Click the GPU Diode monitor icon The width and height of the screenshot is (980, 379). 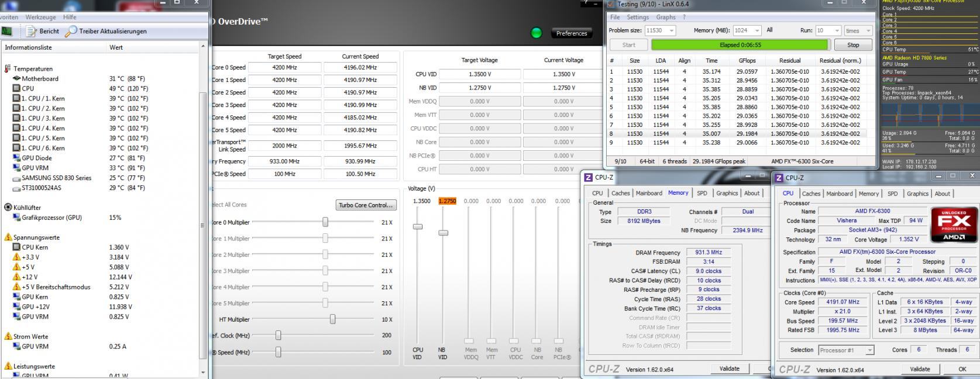click(16, 158)
